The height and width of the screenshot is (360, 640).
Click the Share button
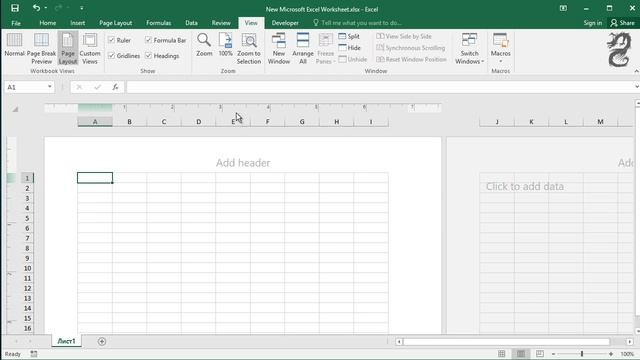tap(622, 23)
